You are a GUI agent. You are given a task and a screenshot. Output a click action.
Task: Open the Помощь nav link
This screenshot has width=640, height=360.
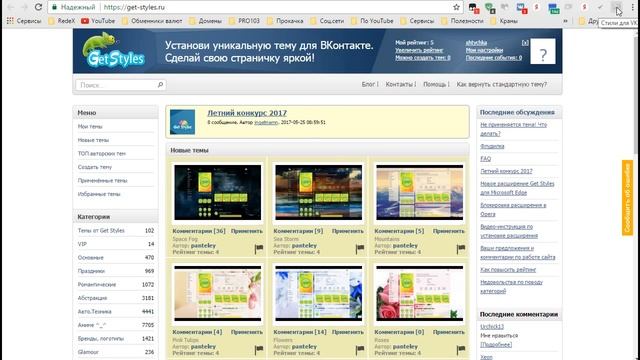click(x=435, y=84)
